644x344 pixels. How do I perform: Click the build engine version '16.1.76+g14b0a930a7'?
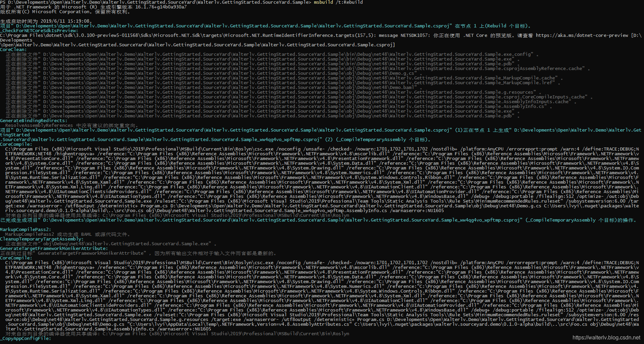tap(161, 7)
